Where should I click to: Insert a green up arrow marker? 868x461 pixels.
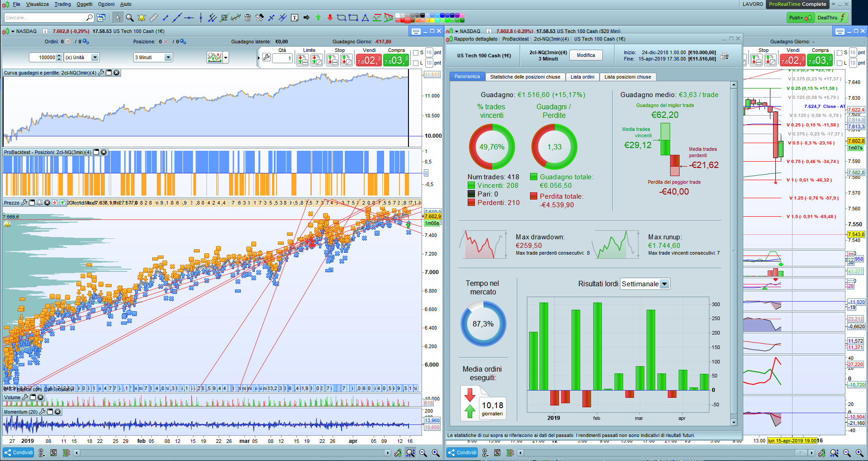tap(318, 18)
